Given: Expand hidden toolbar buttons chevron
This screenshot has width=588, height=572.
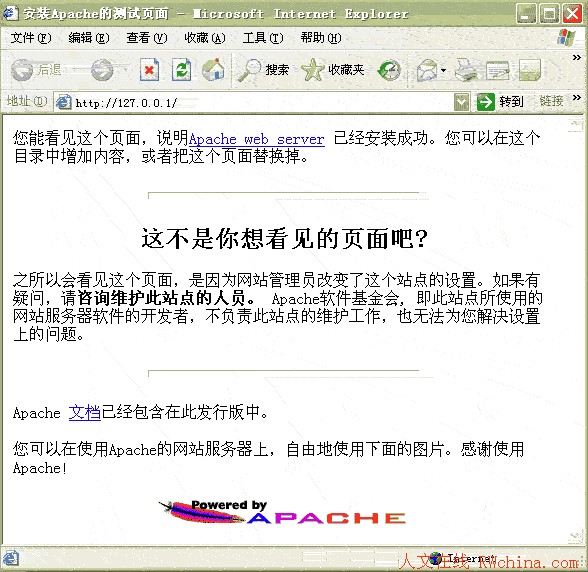Looking at the screenshot, I should [577, 57].
